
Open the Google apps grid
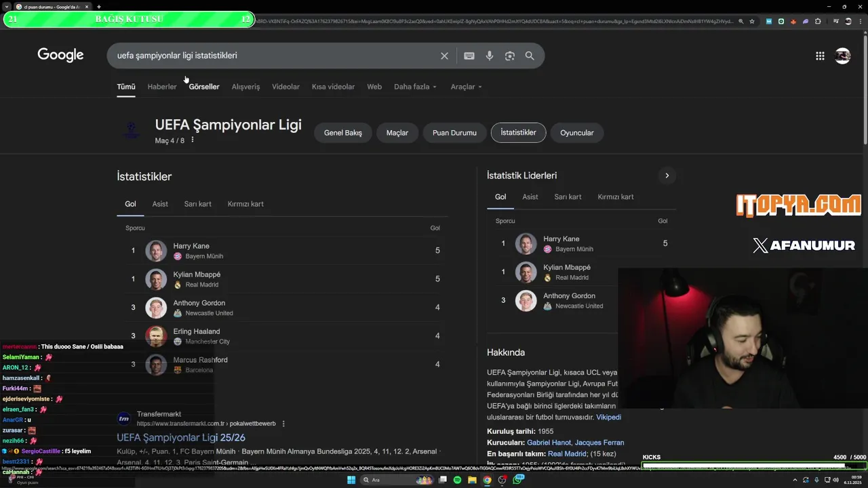(x=820, y=56)
